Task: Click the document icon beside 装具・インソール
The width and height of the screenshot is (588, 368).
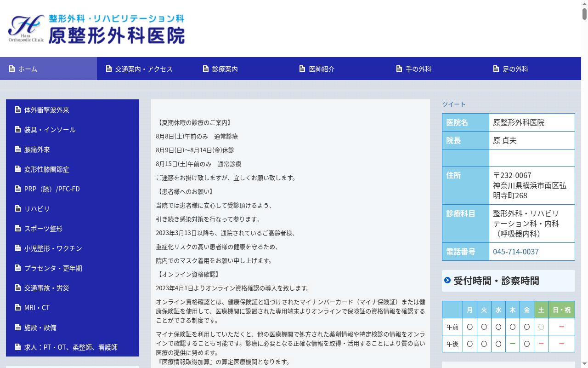Action: click(18, 129)
